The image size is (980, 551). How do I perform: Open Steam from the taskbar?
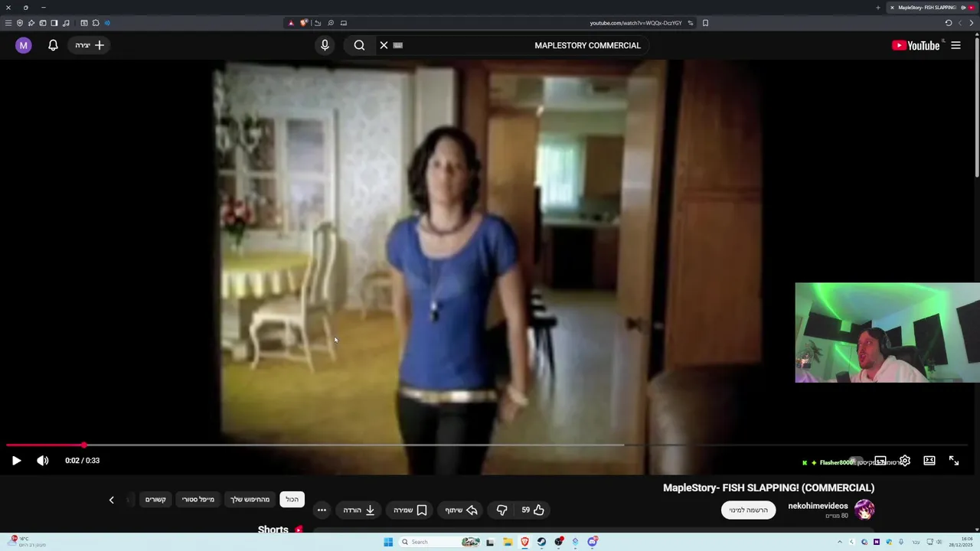[541, 542]
